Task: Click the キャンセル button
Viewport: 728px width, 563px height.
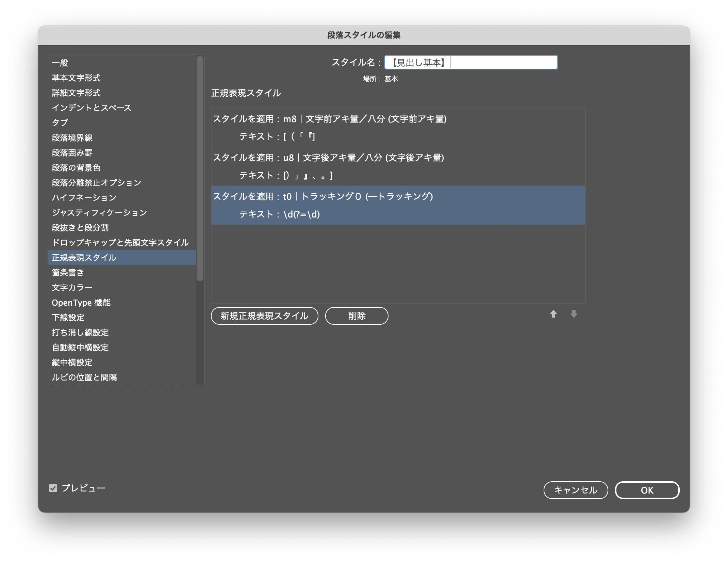Action: point(575,490)
